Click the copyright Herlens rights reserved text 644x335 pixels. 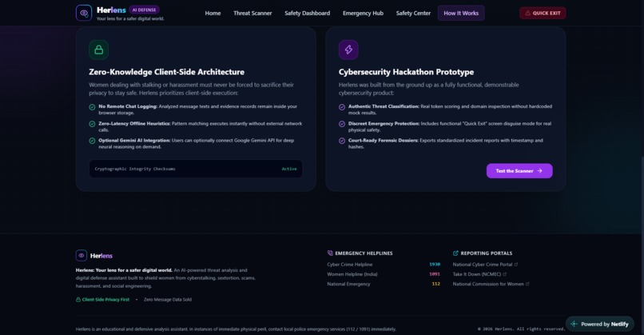coord(521,329)
